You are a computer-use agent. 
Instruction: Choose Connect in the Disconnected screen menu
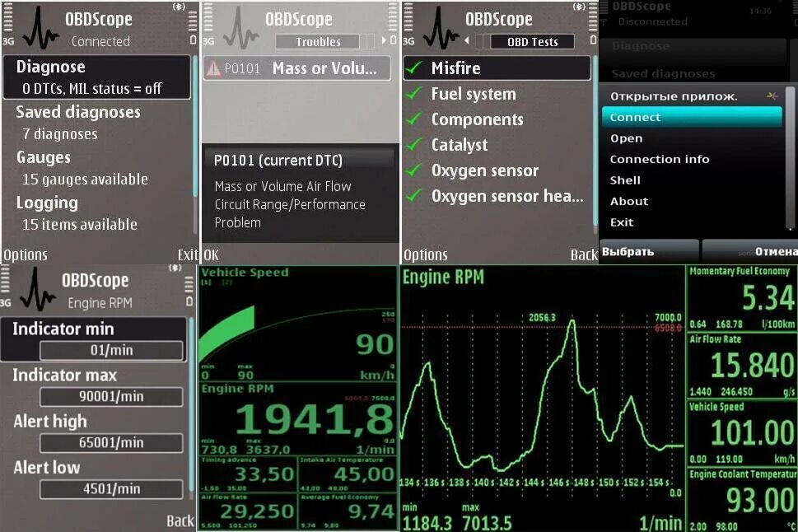[x=692, y=117]
